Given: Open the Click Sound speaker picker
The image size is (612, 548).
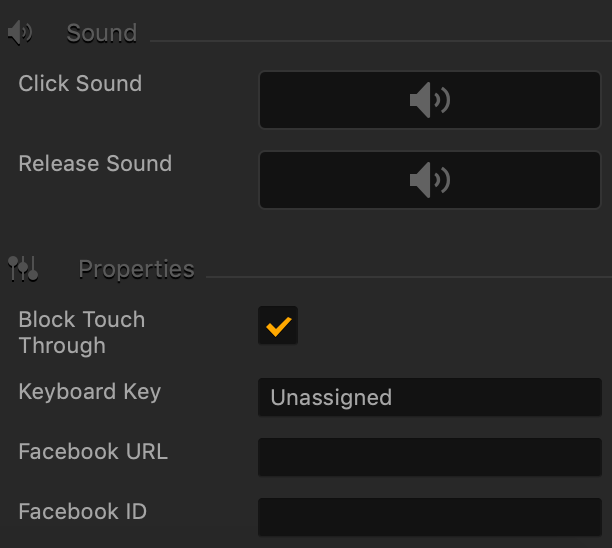Looking at the screenshot, I should pos(430,100).
